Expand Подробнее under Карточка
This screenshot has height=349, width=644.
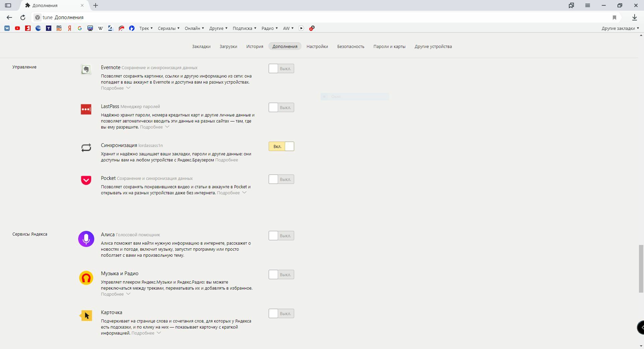point(146,333)
